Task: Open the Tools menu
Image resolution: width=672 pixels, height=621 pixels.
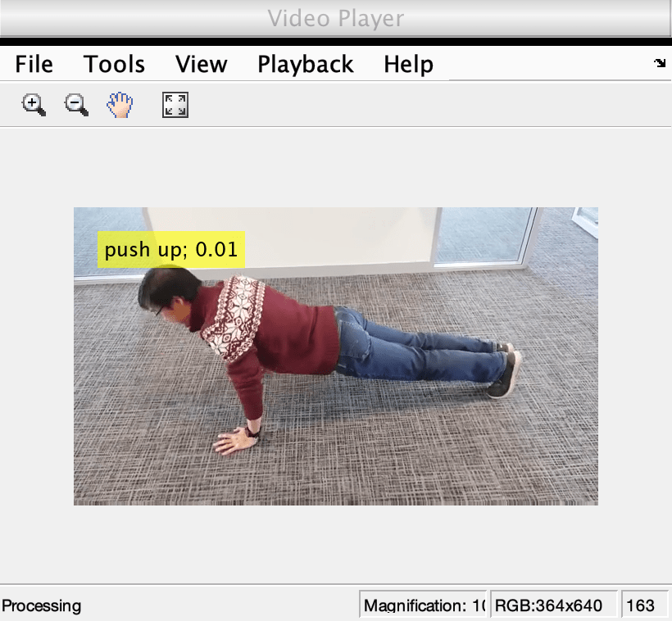Action: tap(114, 64)
